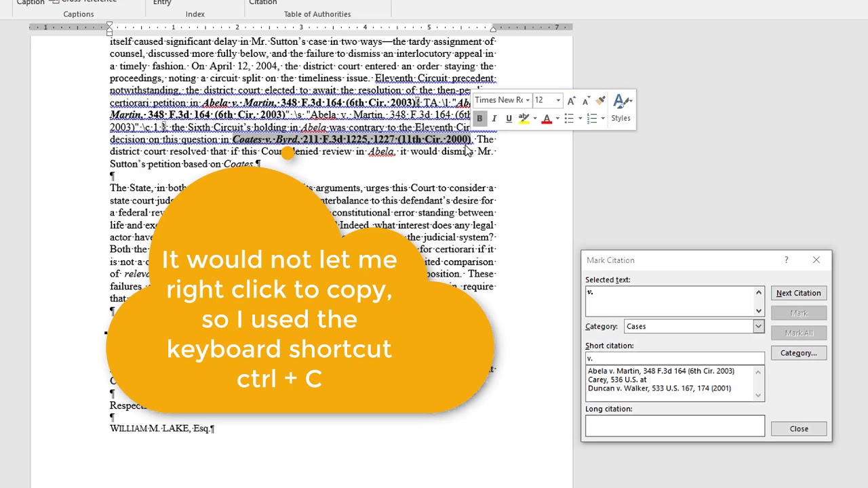Screen dimensions: 868x488
Task: Open bullet list style dropdown
Action: tap(580, 119)
